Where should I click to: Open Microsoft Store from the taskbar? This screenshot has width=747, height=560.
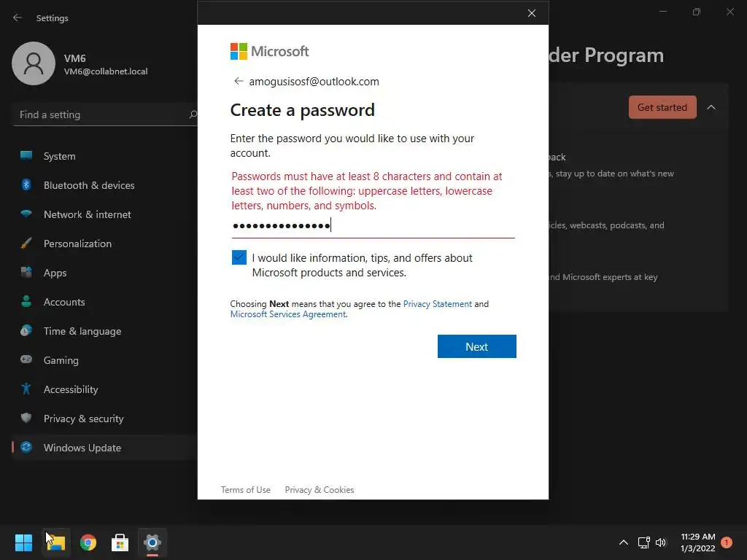120,542
